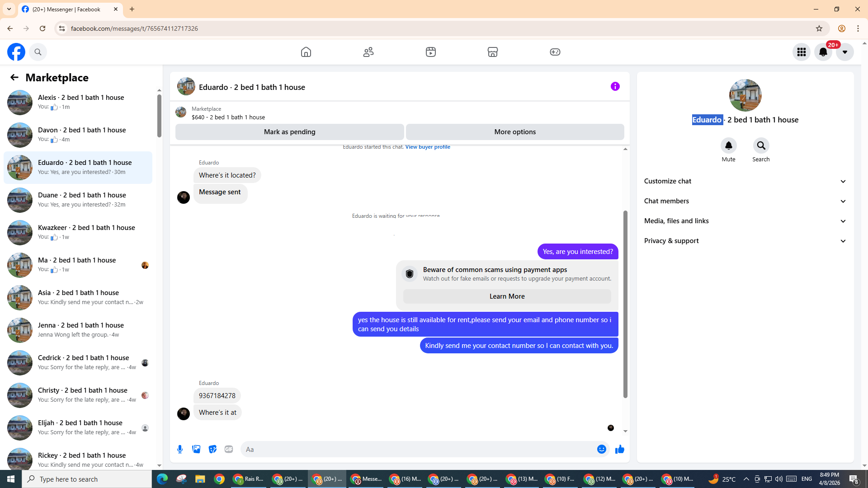Viewport: 868px width, 488px height.
Task: Expand Media, files and links
Action: pyautogui.click(x=745, y=221)
